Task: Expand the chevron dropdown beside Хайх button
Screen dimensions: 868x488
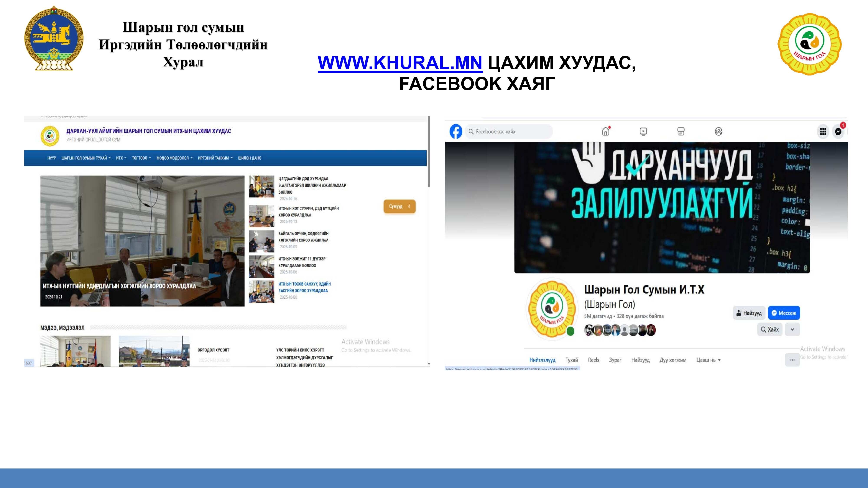Action: [792, 329]
